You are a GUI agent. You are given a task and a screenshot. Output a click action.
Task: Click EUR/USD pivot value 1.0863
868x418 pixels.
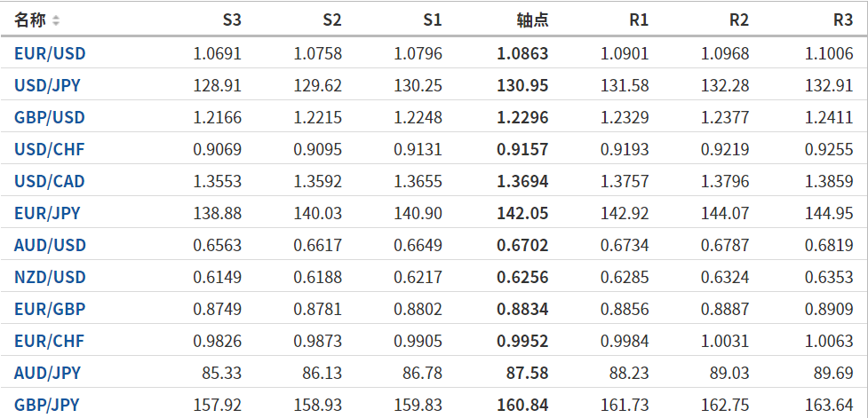pyautogui.click(x=522, y=53)
